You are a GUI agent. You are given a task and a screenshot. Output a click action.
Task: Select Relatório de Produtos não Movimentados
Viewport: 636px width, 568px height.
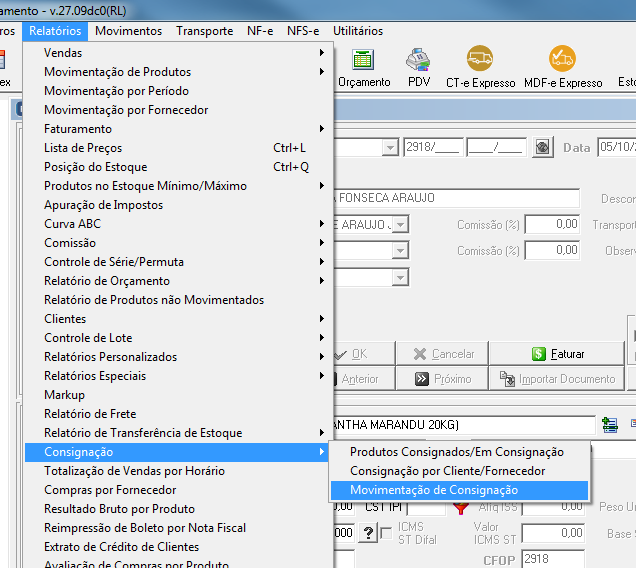(178, 300)
